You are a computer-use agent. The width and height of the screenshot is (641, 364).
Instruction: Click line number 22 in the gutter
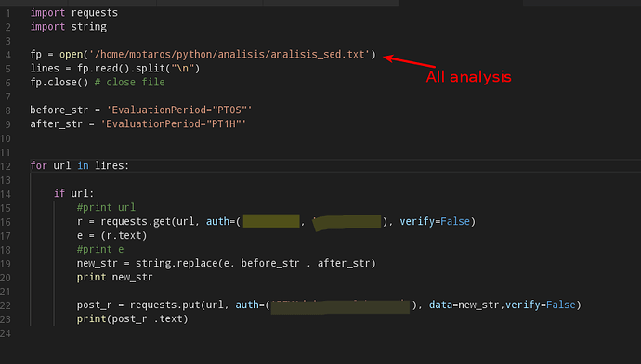(6, 305)
